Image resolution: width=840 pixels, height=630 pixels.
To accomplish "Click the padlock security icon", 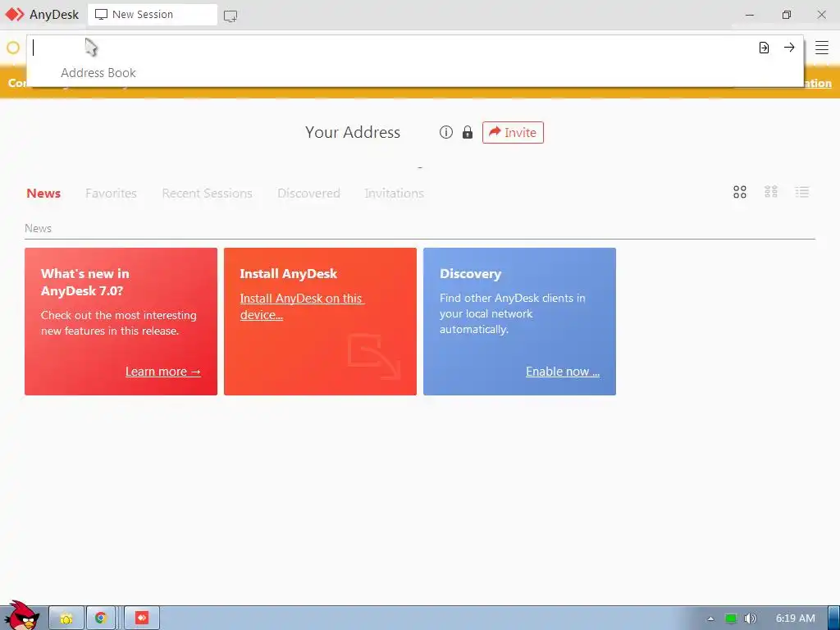I will pos(468,132).
